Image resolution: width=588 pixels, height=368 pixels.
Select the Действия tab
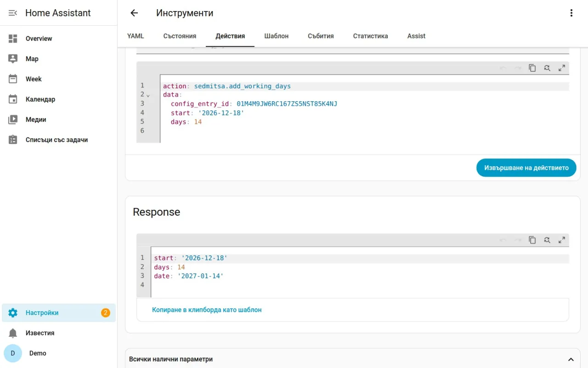230,36
